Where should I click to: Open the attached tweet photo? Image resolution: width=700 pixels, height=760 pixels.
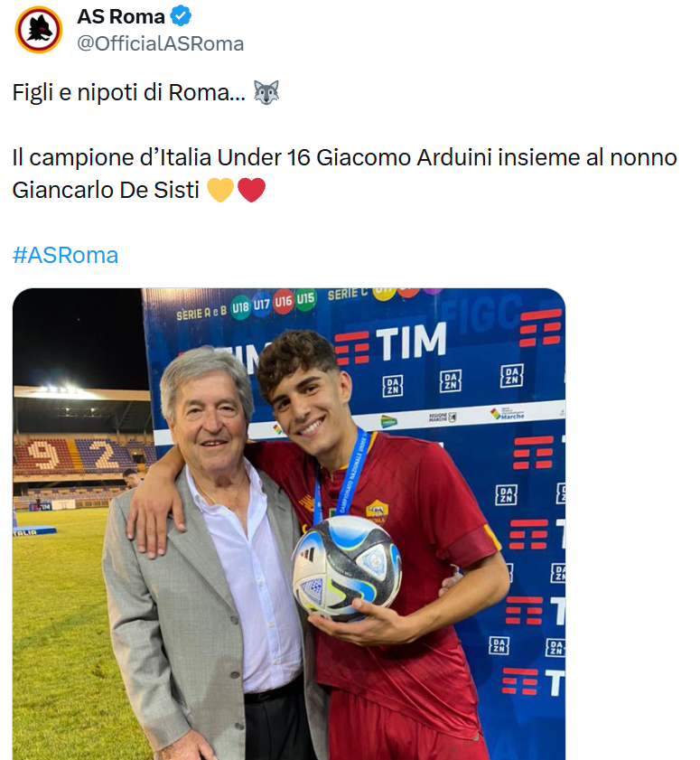click(289, 524)
